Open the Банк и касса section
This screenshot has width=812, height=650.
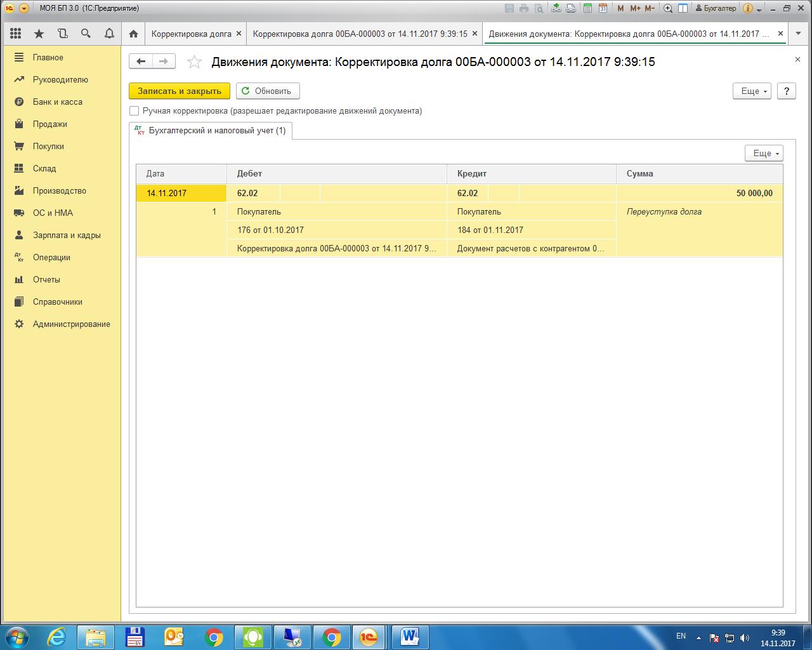(57, 102)
